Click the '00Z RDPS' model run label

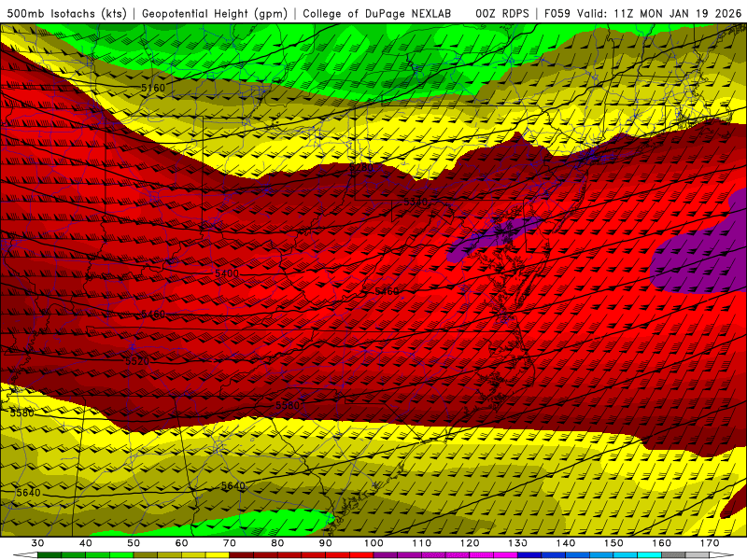502,13
